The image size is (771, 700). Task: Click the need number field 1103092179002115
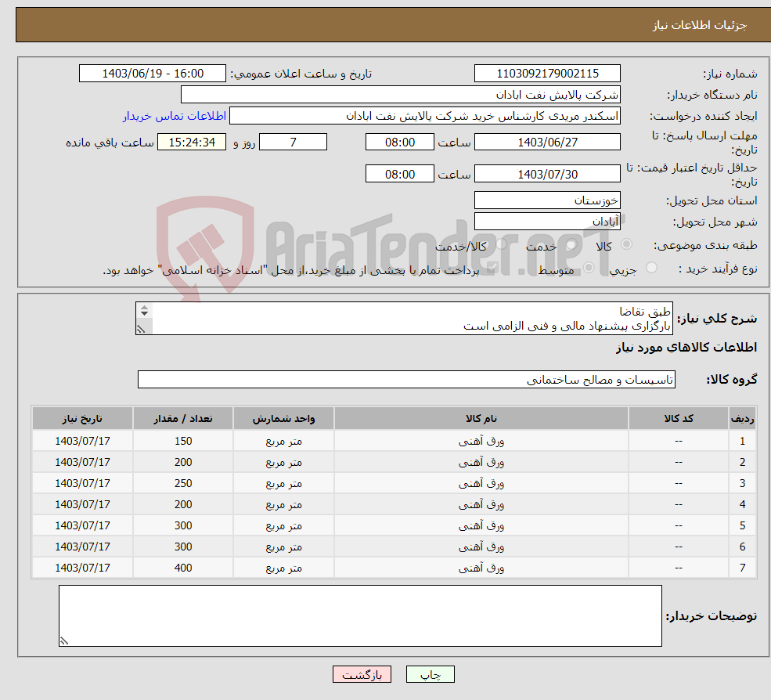click(x=547, y=74)
